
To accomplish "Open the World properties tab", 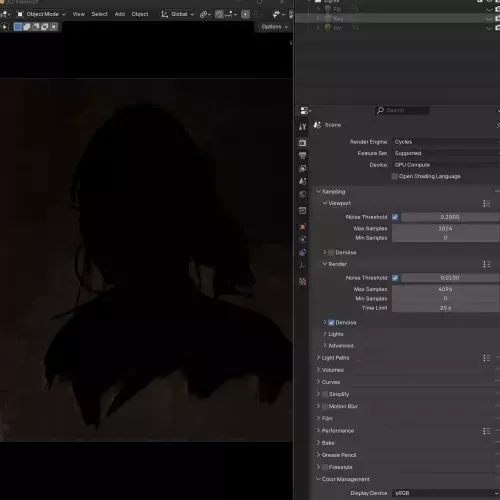I will click(x=302, y=194).
